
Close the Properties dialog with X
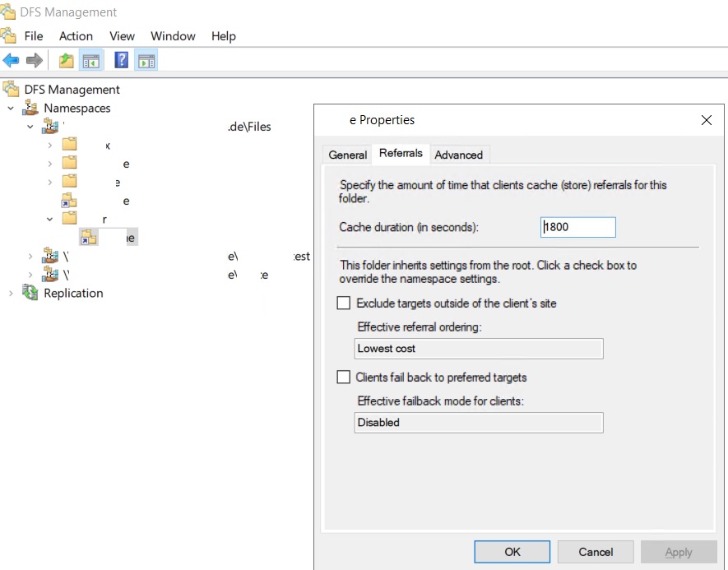[x=706, y=120]
